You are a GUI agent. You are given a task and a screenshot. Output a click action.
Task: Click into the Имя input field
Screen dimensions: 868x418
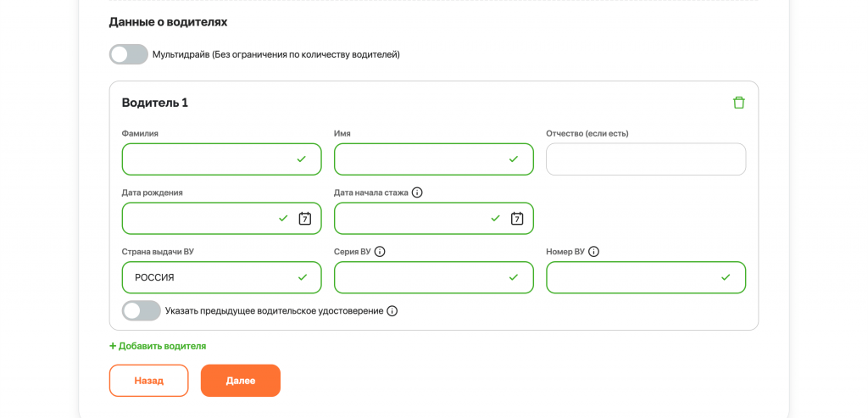click(x=420, y=159)
